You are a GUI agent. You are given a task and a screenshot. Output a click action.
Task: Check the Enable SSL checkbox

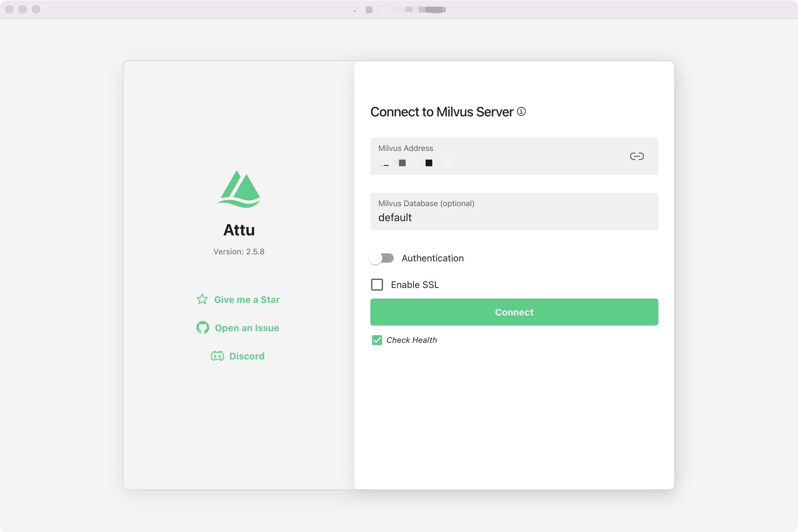click(x=377, y=285)
